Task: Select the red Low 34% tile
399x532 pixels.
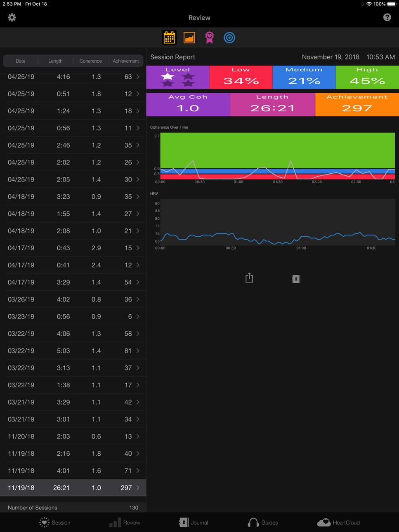Action: [241, 78]
